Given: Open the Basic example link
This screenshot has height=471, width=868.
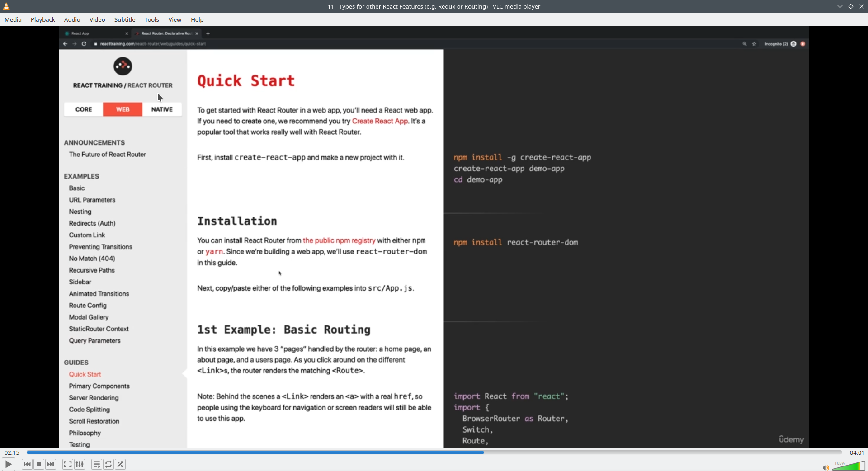Looking at the screenshot, I should pos(77,188).
